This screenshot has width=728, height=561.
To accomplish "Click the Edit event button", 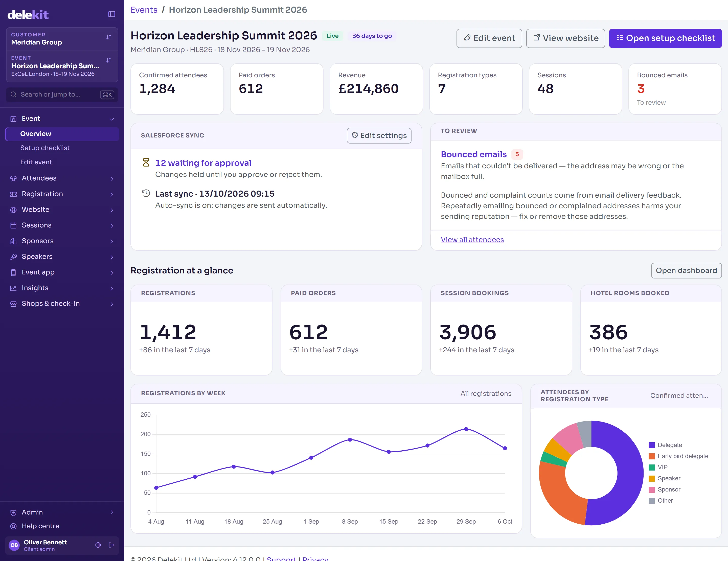I will (x=489, y=38).
